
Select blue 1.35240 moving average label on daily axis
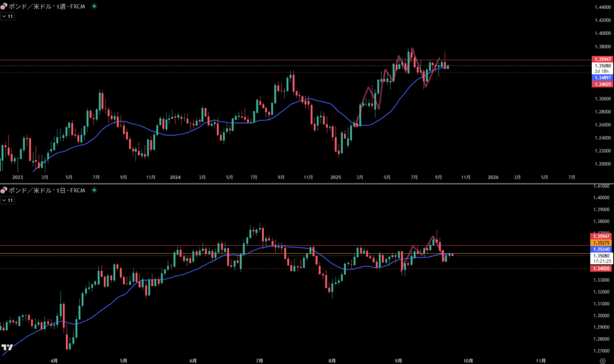pos(601,249)
